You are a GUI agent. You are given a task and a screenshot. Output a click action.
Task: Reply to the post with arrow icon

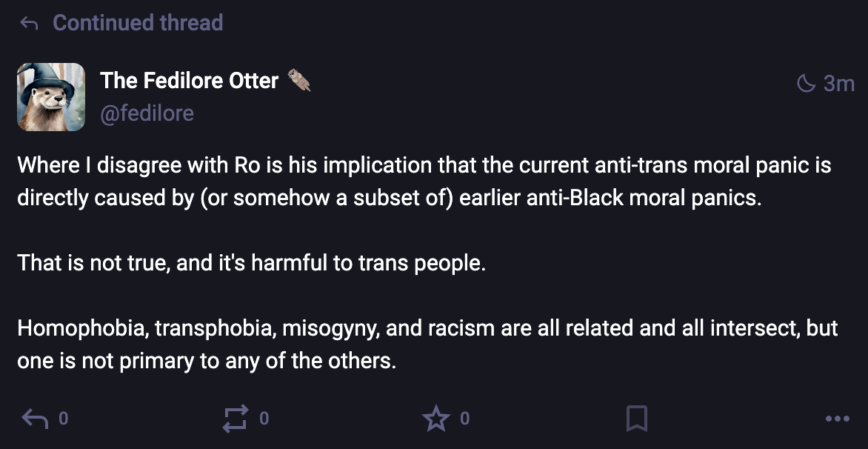35,419
